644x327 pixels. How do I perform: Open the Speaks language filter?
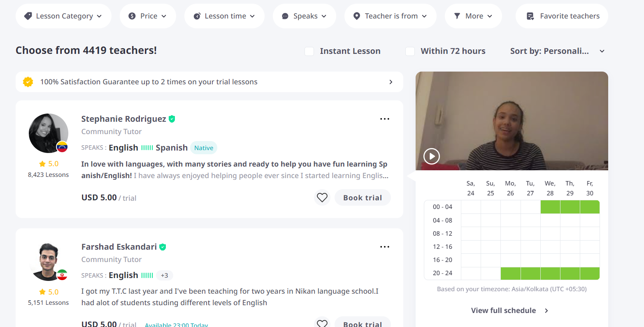click(305, 16)
